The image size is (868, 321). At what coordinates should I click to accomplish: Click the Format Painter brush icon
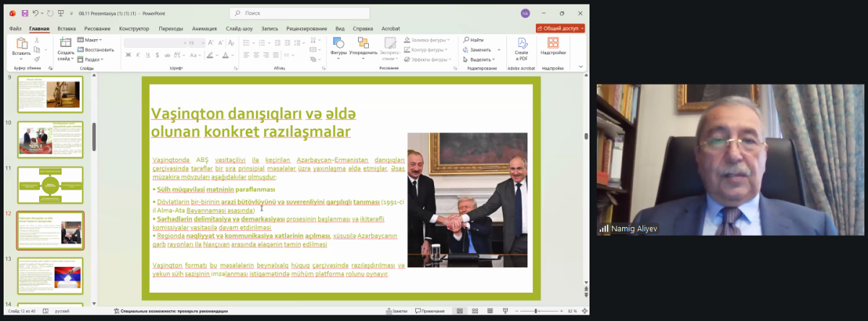pyautogui.click(x=36, y=59)
